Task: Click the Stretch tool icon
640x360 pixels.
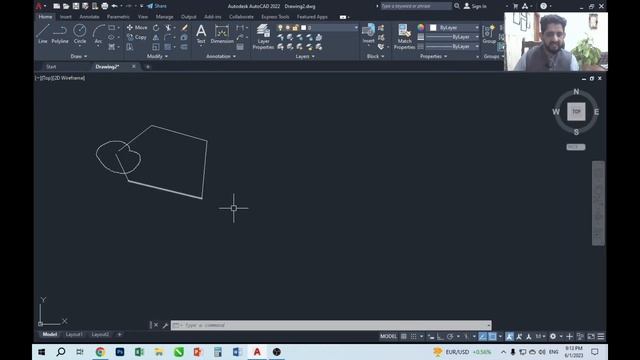Action: 130,47
